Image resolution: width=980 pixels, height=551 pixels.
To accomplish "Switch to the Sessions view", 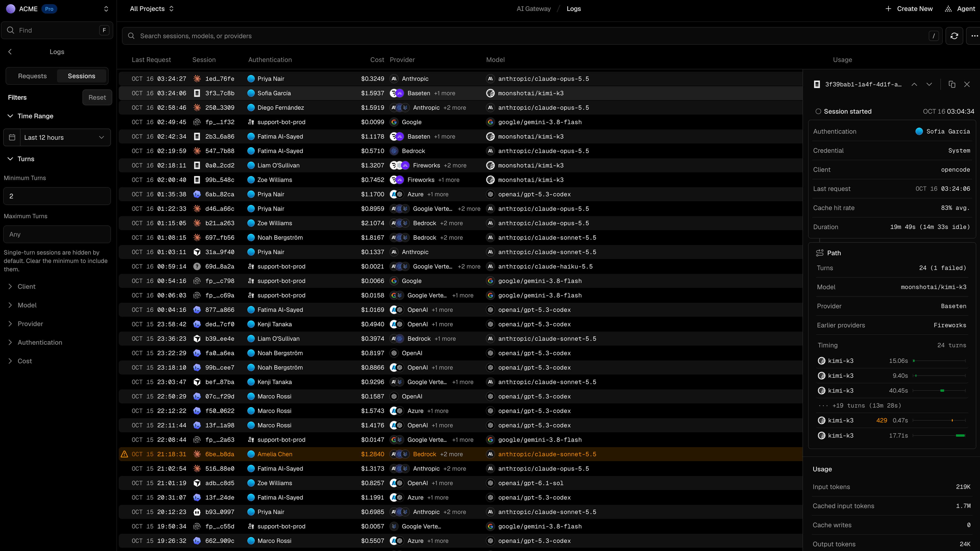I will (81, 76).
